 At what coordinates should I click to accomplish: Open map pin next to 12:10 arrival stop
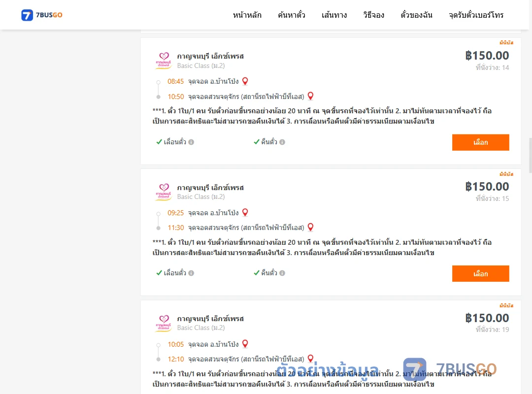pos(310,359)
